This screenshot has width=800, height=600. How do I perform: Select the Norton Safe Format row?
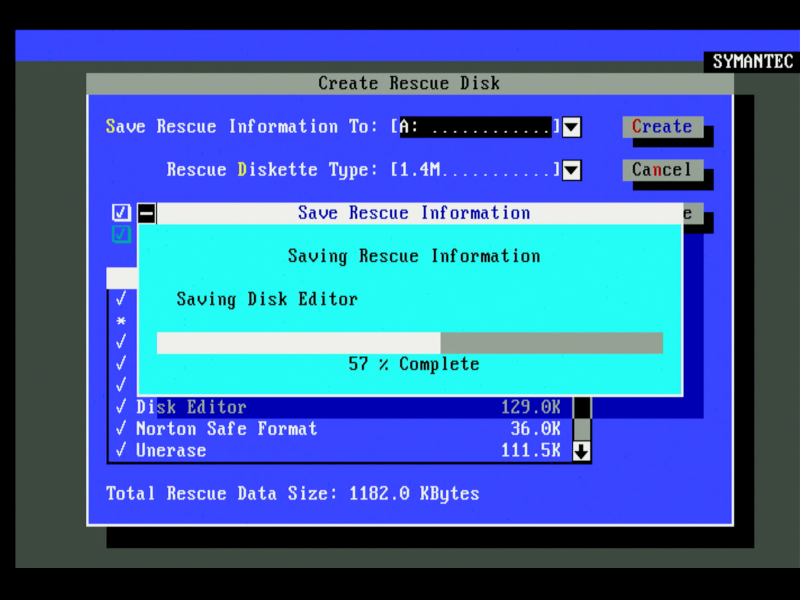[340, 429]
